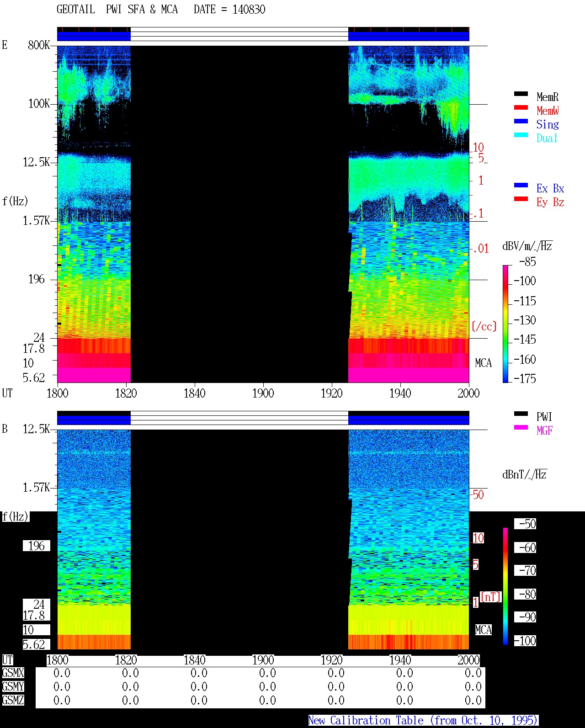The width and height of the screenshot is (585, 728).
Task: Click the dBV/m vertical color scale bar
Action: point(505,324)
